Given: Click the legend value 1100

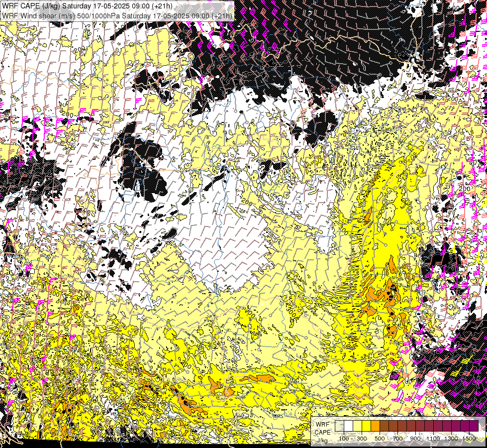Looking at the screenshot, I should pos(433,439).
